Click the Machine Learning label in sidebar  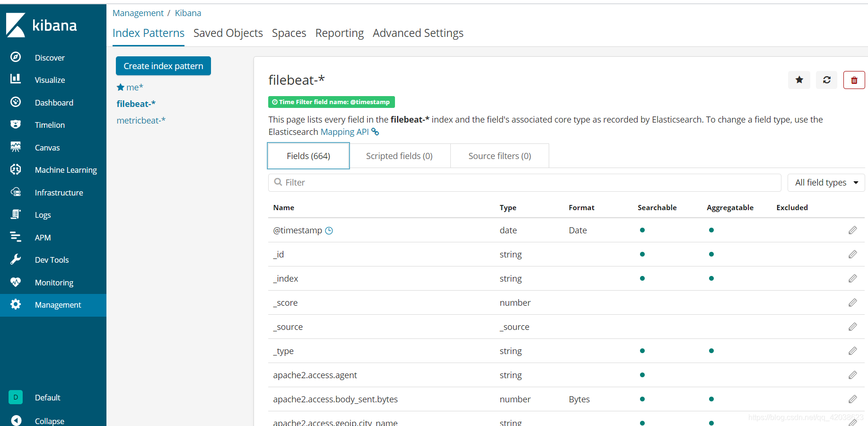tap(66, 170)
